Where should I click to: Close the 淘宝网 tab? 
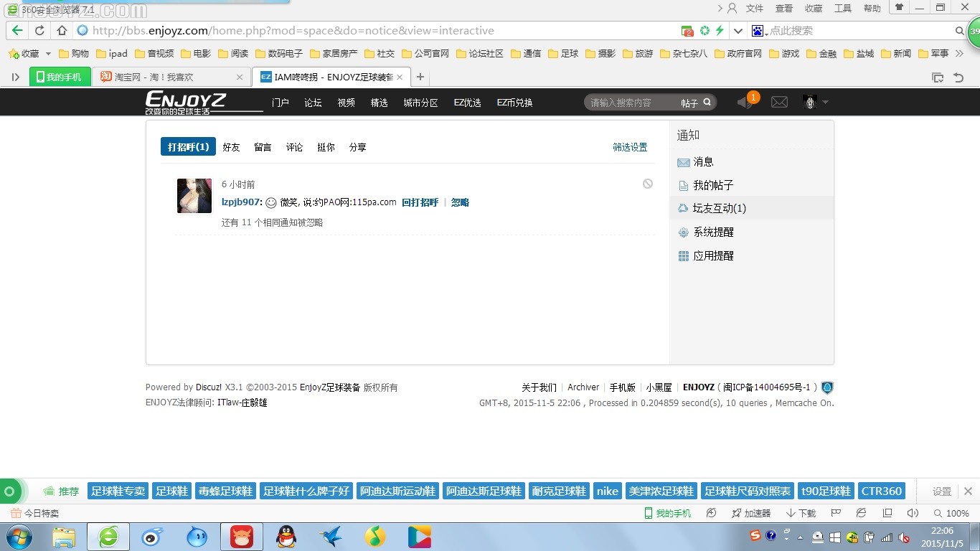[240, 77]
